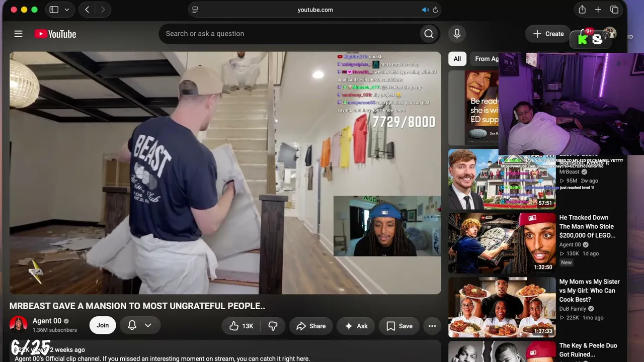Image resolution: width=644 pixels, height=362 pixels.
Task: Click the magnifier search button
Action: [429, 34]
